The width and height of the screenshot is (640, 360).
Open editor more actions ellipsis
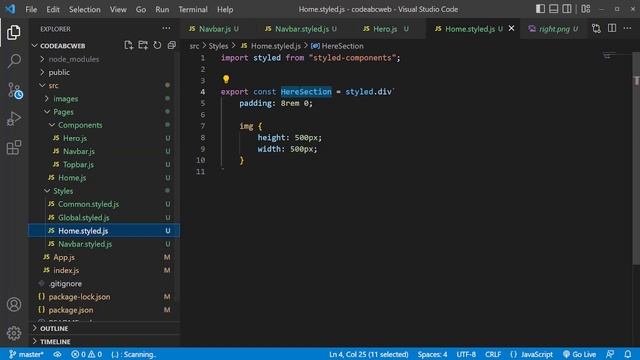point(627,29)
